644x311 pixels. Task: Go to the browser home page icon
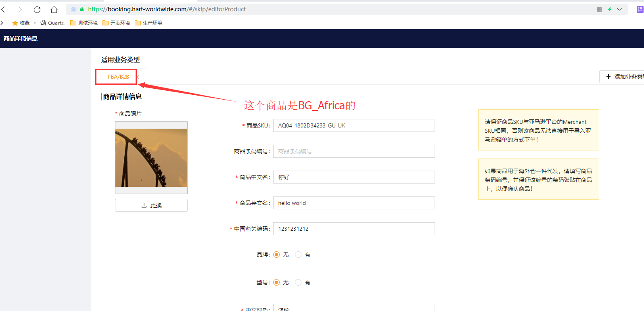pyautogui.click(x=54, y=9)
